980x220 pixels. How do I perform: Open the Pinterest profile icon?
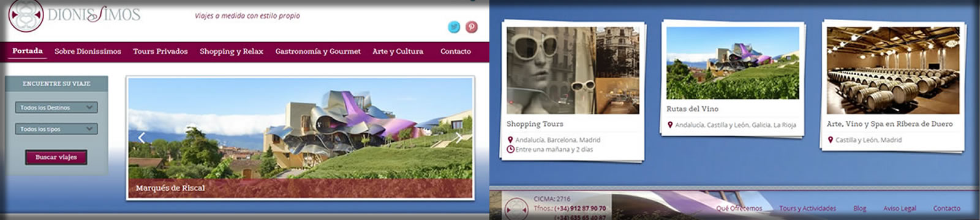pos(471,27)
